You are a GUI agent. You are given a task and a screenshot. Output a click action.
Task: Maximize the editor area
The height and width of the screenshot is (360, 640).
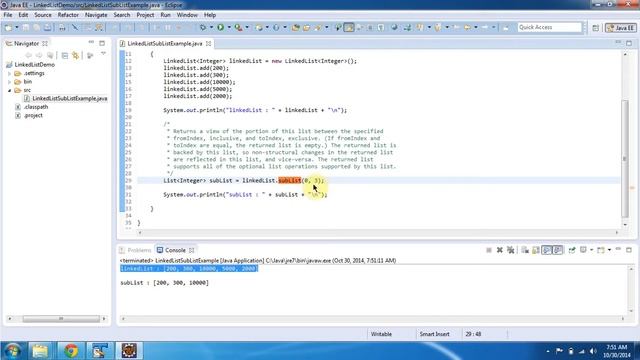tap(629, 43)
